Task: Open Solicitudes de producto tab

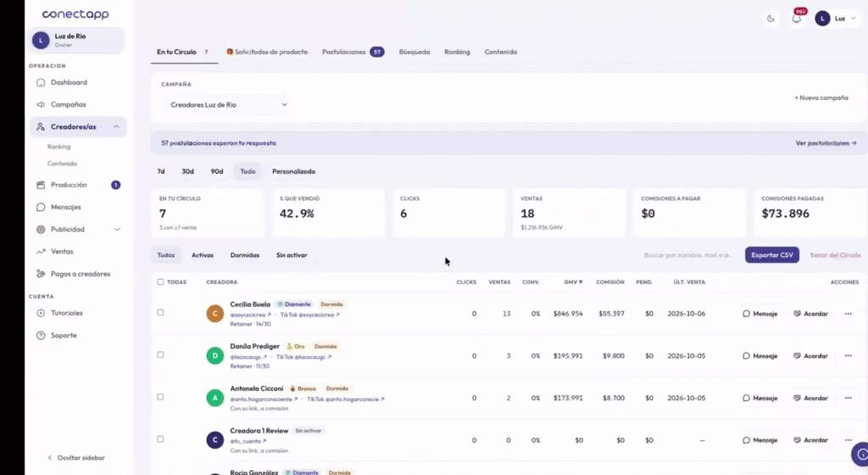Action: pos(267,52)
